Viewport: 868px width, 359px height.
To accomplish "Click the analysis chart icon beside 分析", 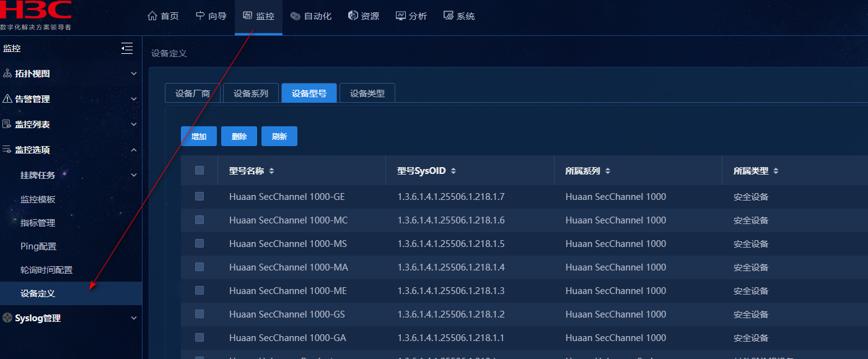I will coord(401,16).
